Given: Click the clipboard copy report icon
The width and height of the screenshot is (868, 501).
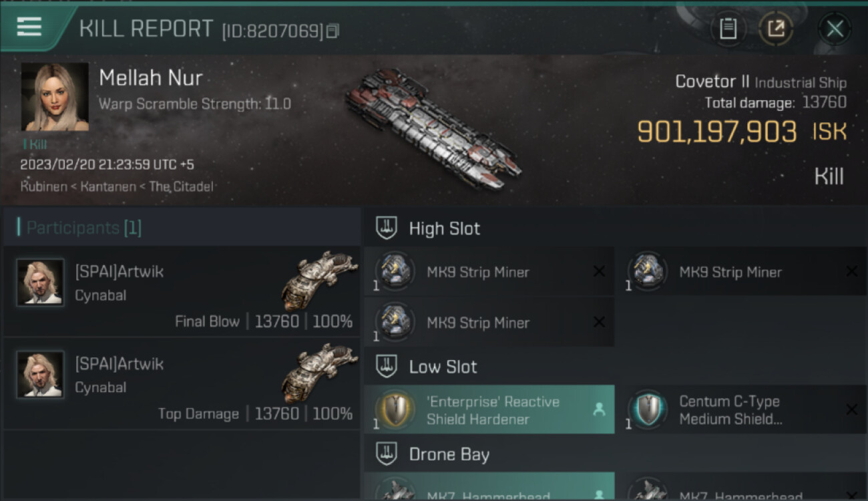Looking at the screenshot, I should (728, 29).
